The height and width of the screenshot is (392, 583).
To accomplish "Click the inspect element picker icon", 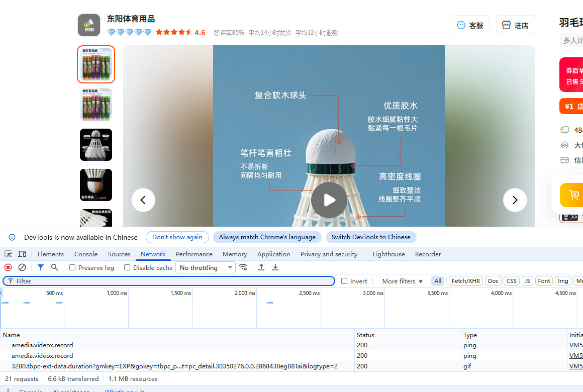I will click(8, 254).
